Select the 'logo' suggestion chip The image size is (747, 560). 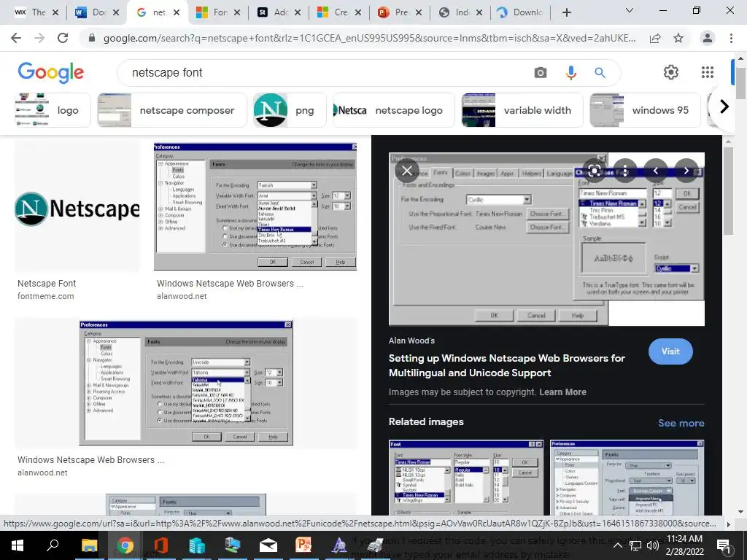[x=53, y=110]
